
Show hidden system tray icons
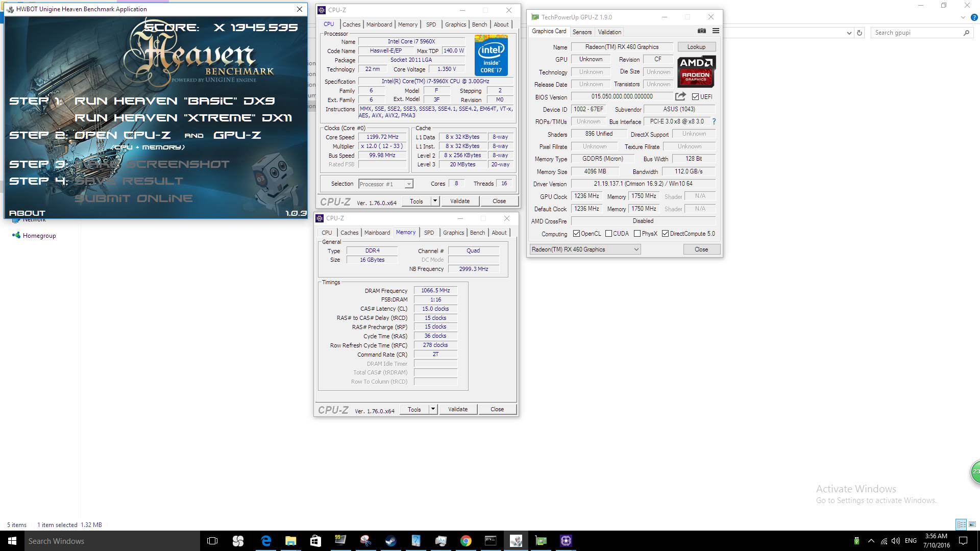pos(871,541)
